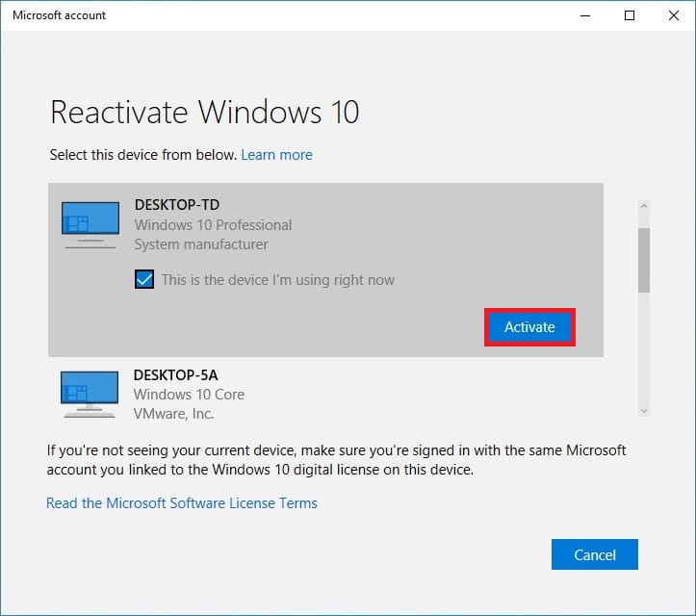This screenshot has width=696, height=616.
Task: Maximize the Microsoft account window
Action: click(630, 15)
